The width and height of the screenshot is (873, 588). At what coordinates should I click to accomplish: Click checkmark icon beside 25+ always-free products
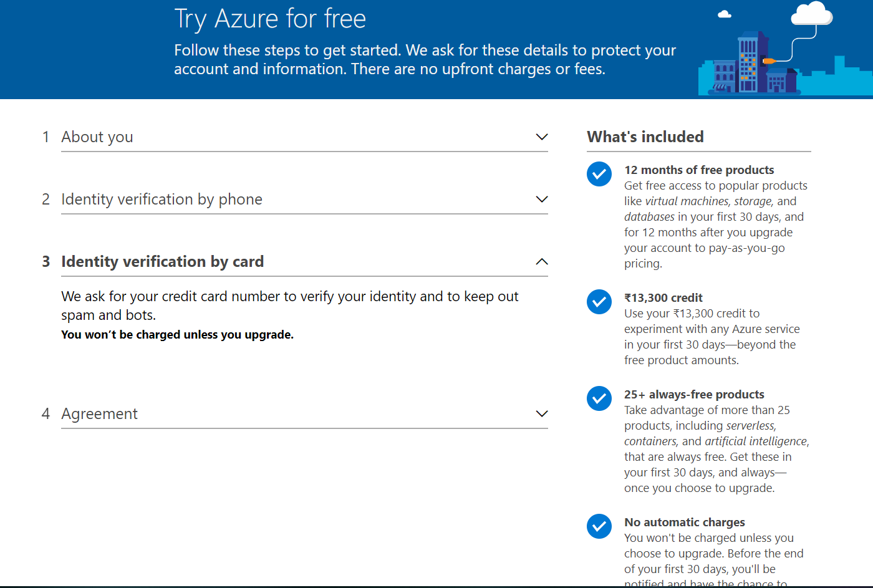(599, 398)
